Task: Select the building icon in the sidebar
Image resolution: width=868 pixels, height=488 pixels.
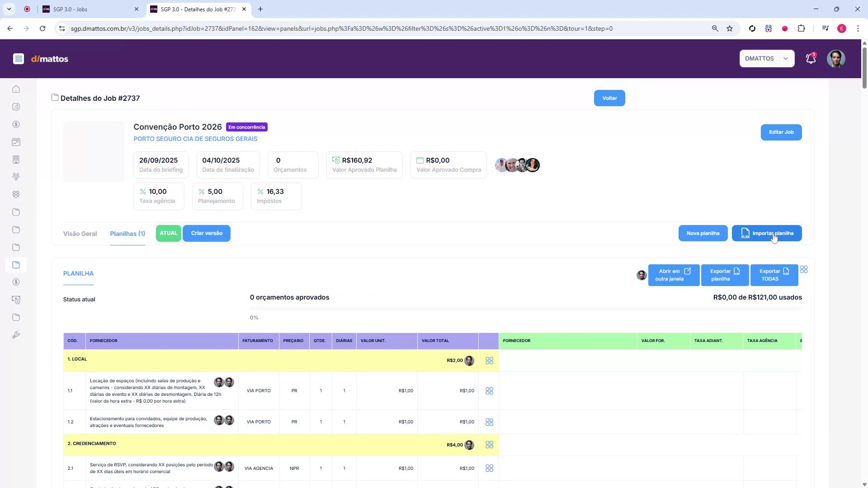Action: coord(16,160)
